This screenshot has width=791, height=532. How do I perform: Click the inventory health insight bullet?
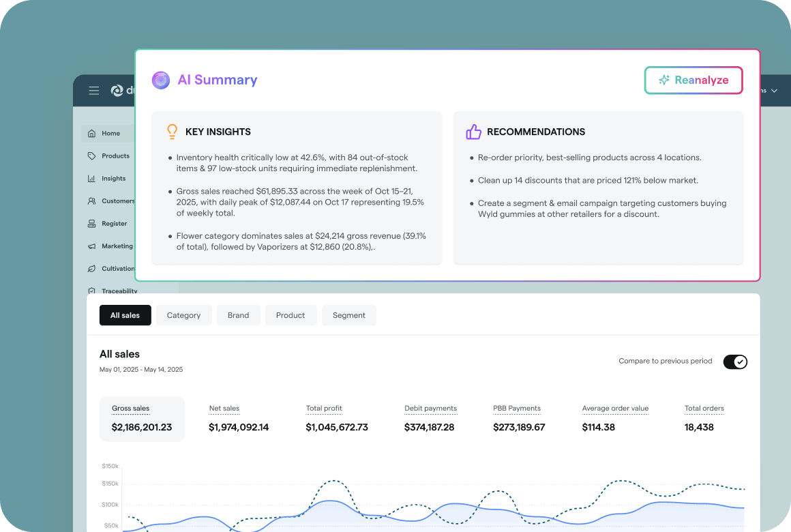pos(297,163)
